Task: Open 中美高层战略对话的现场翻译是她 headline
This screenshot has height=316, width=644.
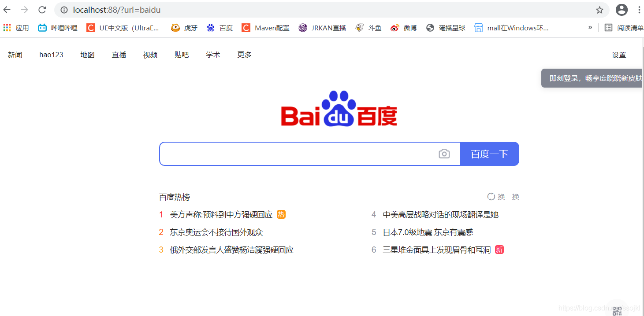Action: coord(441,215)
